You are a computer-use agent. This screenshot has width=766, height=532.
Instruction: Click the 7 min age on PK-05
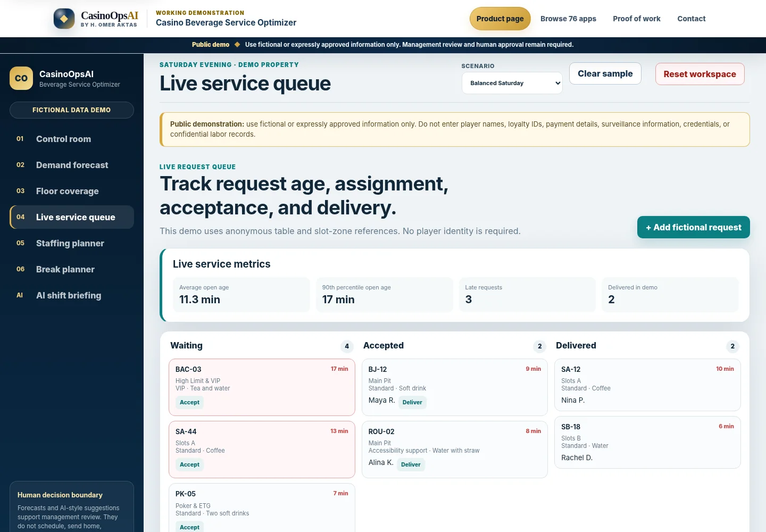[341, 493]
